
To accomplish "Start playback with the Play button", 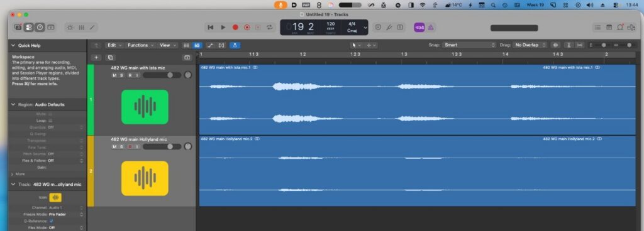I will (223, 28).
